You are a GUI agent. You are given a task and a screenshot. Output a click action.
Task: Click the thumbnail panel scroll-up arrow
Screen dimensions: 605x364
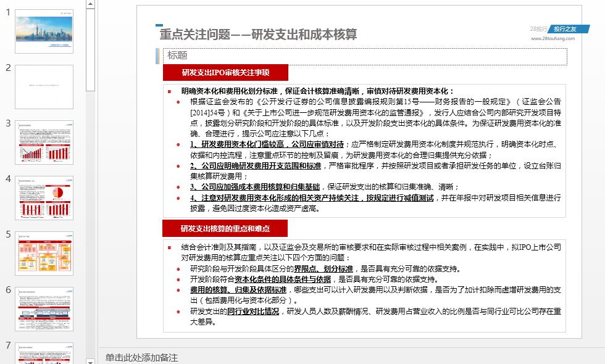coord(90,4)
